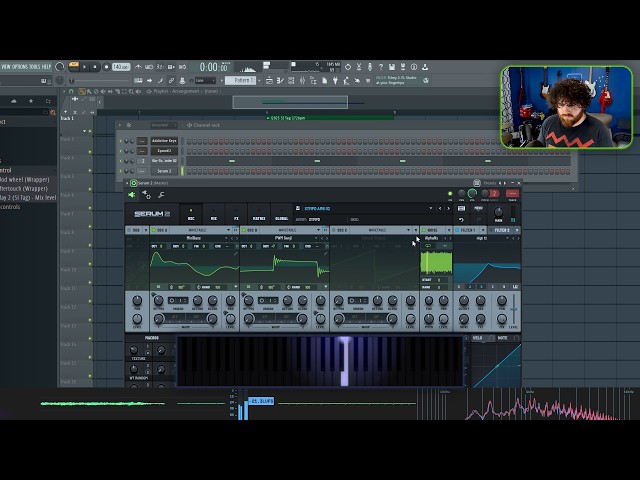This screenshot has height=480, width=640.
Task: Open the Serum preset name dropdown
Action: [430, 209]
